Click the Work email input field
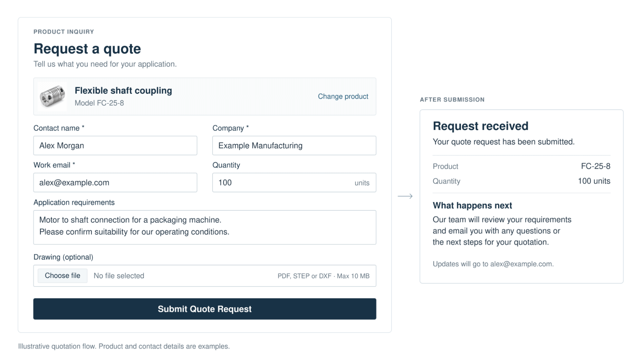This screenshot has width=644, height=362. 115,182
